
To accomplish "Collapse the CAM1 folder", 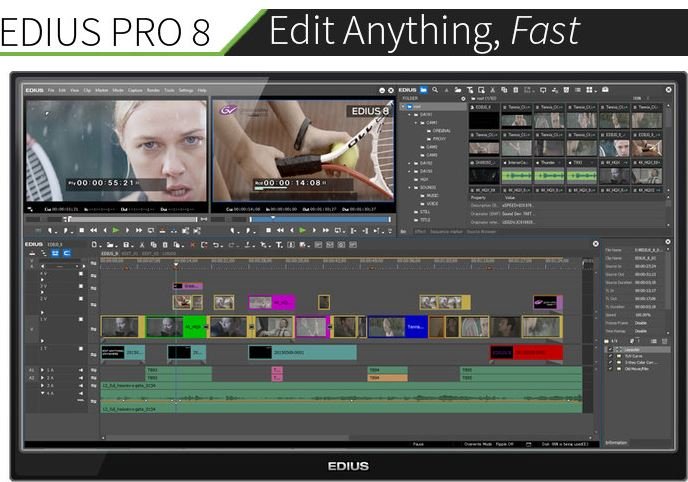I will click(416, 123).
